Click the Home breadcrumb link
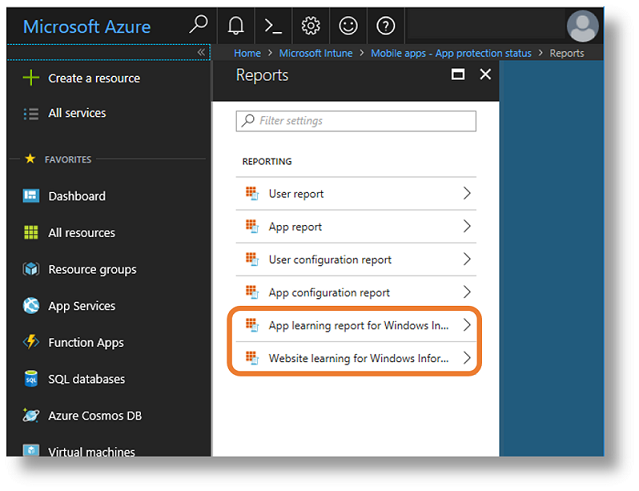 247,53
